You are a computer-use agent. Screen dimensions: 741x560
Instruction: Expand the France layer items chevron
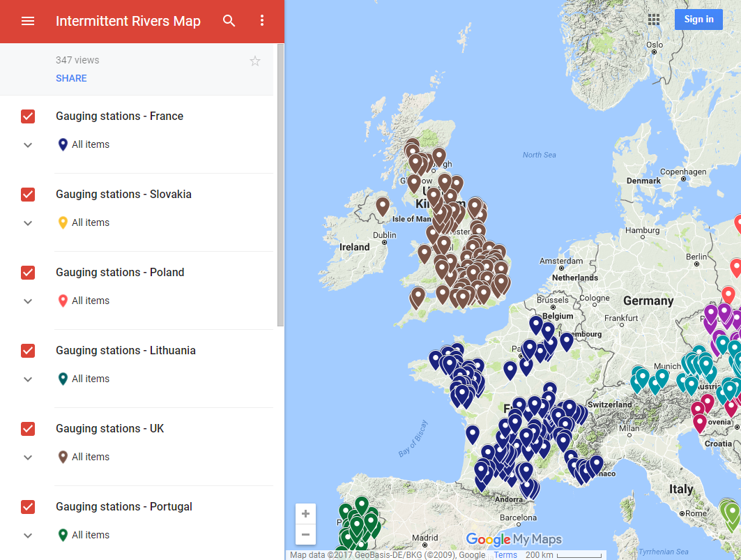(x=28, y=145)
